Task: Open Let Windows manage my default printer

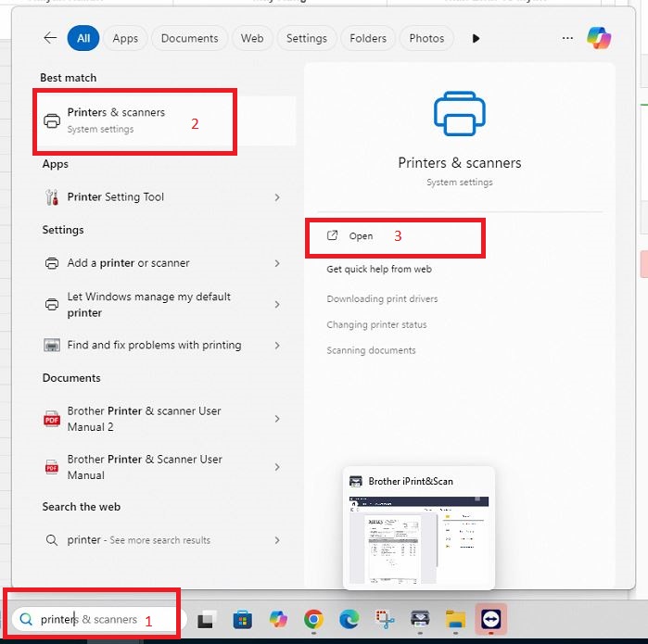Action: point(161,305)
